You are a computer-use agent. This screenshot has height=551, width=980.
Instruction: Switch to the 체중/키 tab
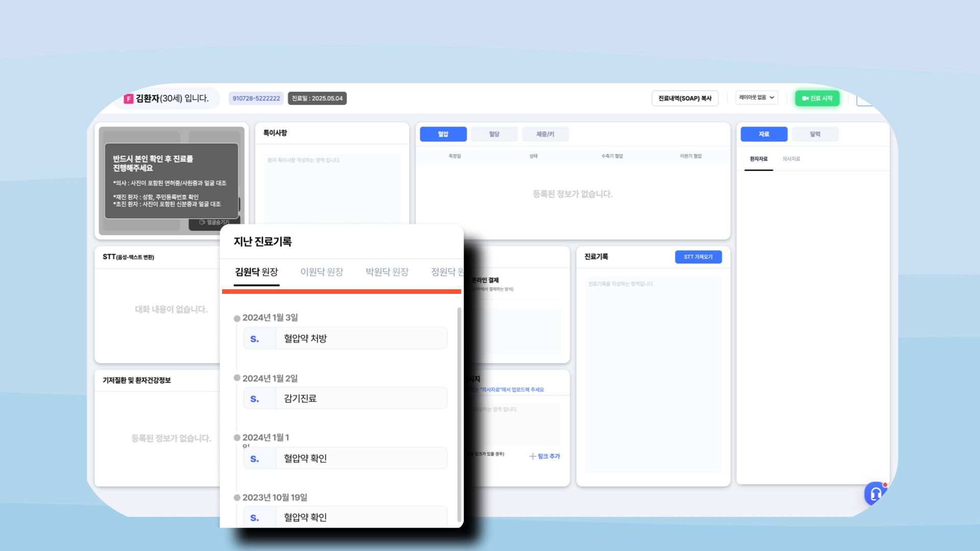point(545,134)
